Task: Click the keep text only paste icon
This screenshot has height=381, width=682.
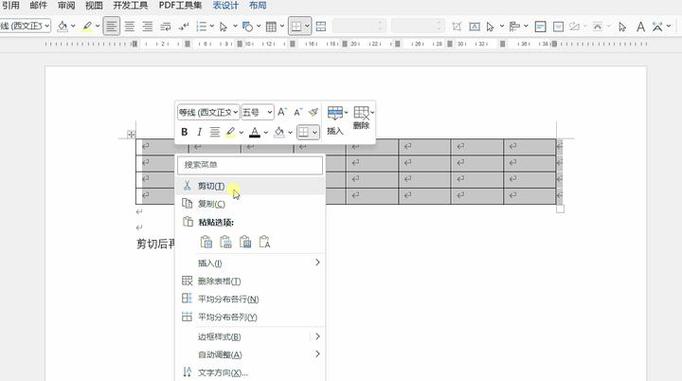Action: [264, 242]
